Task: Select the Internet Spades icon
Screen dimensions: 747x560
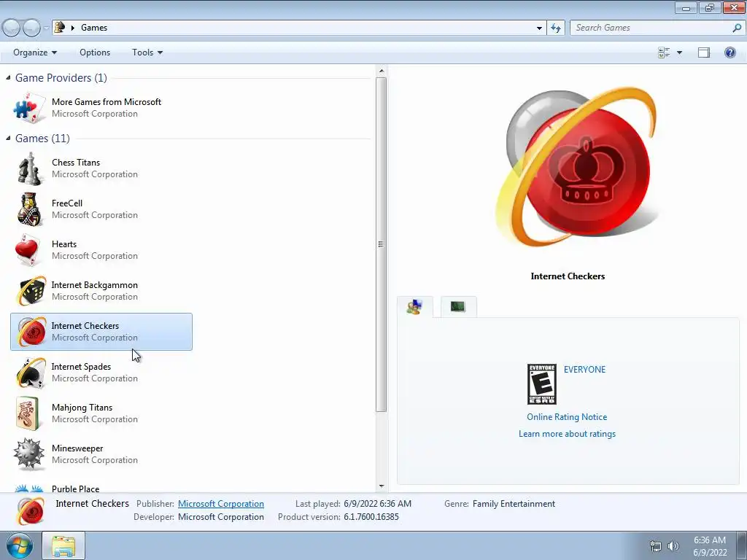Action: coord(31,373)
